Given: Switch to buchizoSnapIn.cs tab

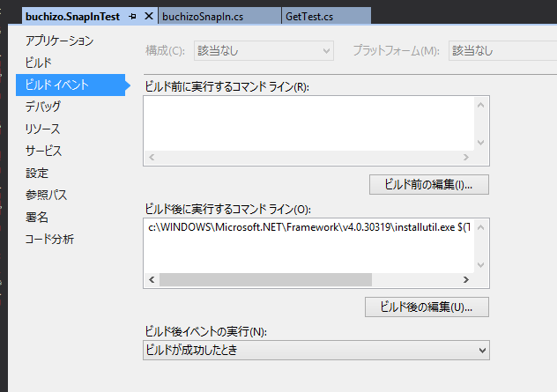Looking at the screenshot, I should click(203, 17).
